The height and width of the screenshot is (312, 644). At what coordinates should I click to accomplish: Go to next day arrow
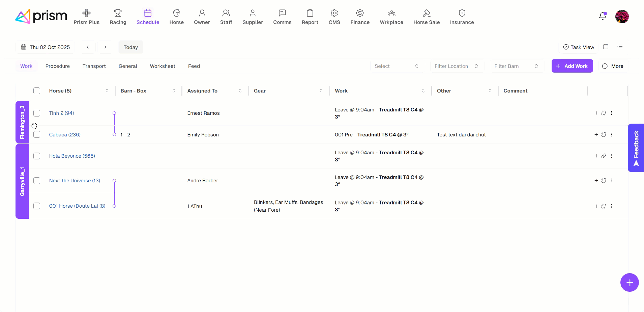(x=105, y=47)
